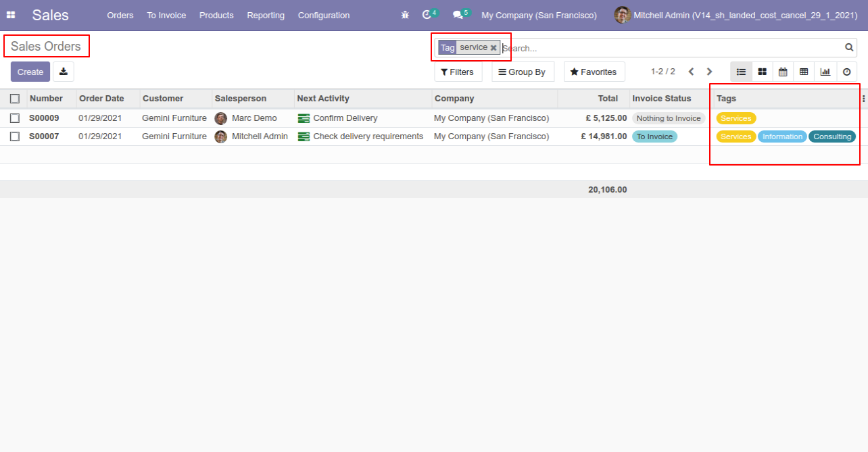Click pager text 1-2 / 2
868x452 pixels.
(x=663, y=72)
